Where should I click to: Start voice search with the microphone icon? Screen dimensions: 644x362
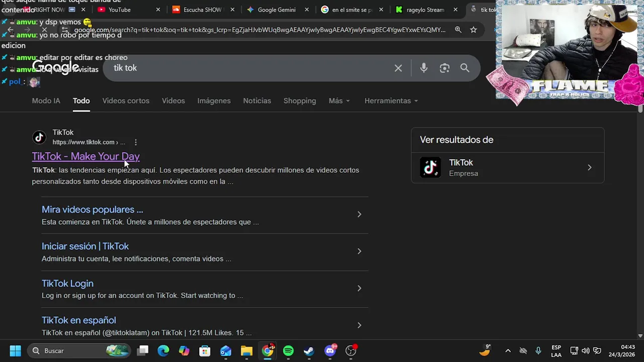(424, 68)
